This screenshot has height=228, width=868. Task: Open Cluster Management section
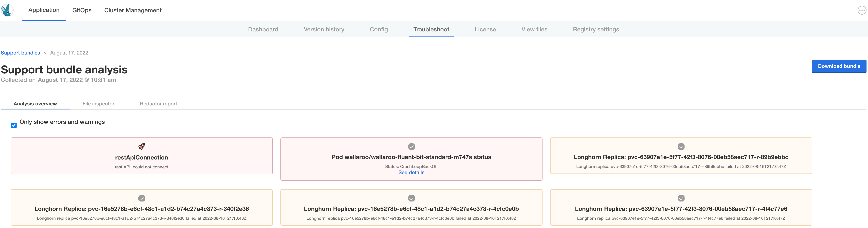133,10
